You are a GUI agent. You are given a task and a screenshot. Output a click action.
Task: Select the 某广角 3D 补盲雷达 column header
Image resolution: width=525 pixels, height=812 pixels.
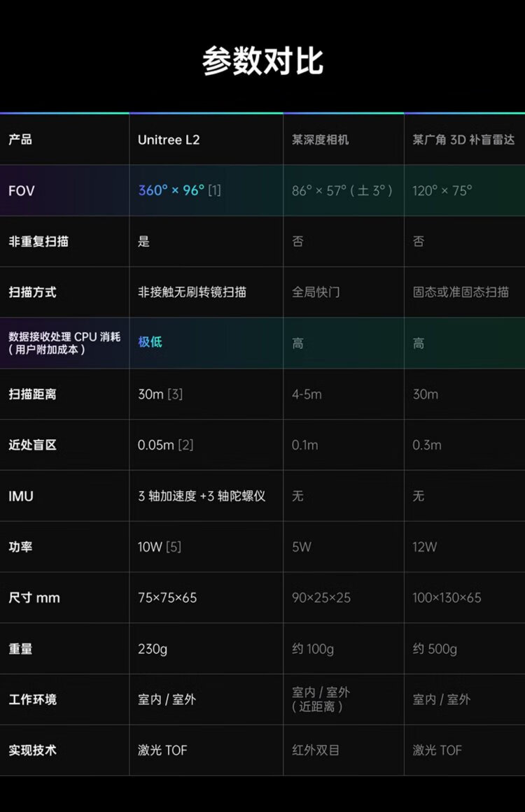(463, 140)
